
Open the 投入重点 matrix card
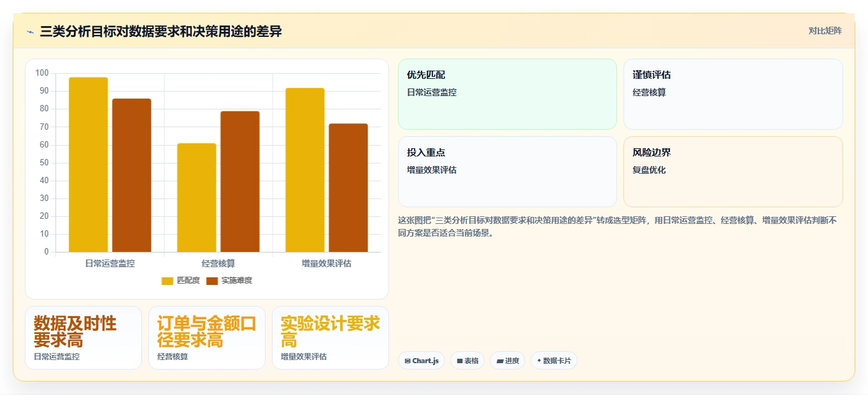pyautogui.click(x=508, y=172)
